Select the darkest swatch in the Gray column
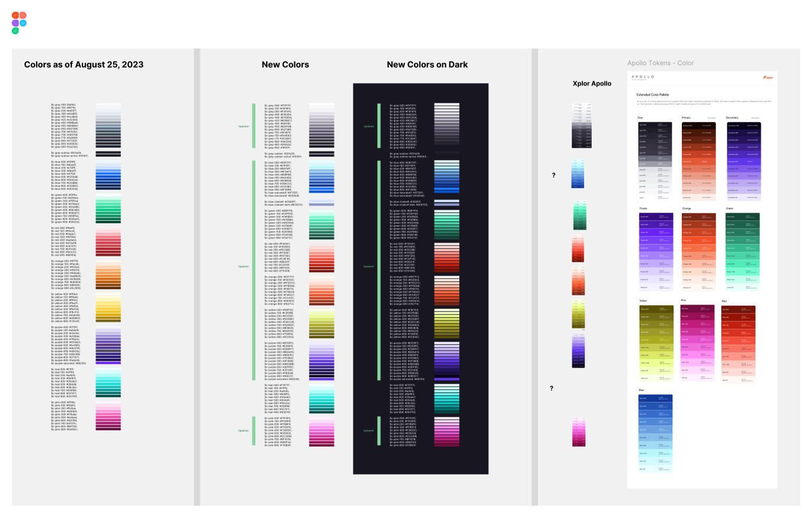The width and height of the screenshot is (812, 518). click(x=655, y=126)
